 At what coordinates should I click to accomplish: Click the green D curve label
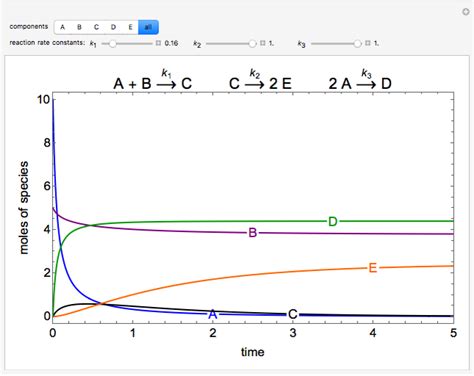(x=333, y=221)
